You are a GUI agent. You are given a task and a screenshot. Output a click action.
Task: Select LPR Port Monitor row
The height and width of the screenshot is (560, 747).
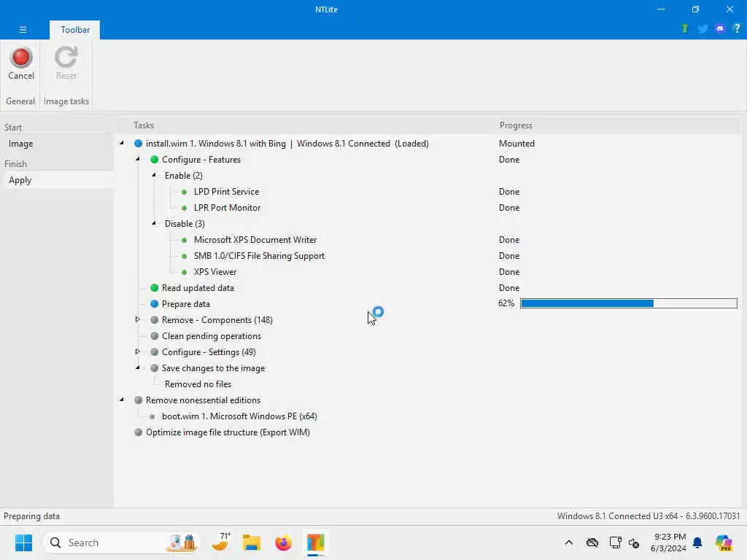point(228,208)
